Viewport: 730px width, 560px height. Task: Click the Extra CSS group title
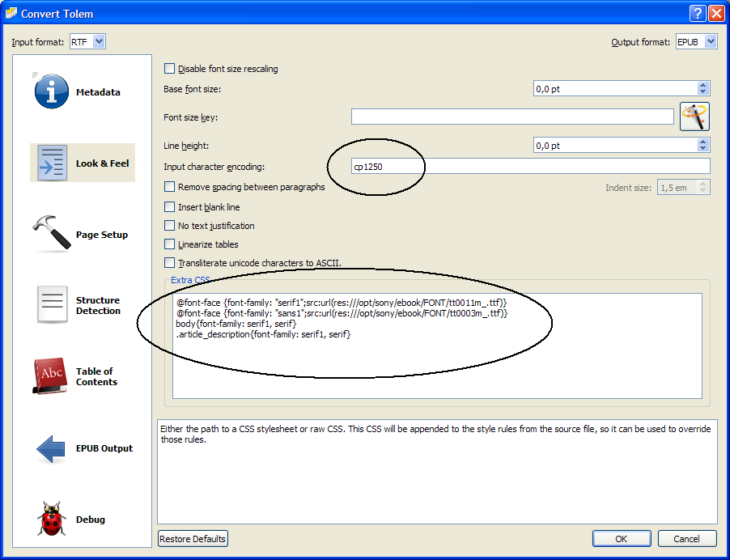(x=190, y=280)
